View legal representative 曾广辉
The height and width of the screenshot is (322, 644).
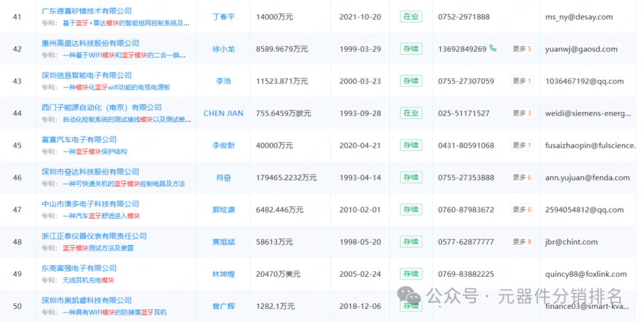tap(224, 306)
